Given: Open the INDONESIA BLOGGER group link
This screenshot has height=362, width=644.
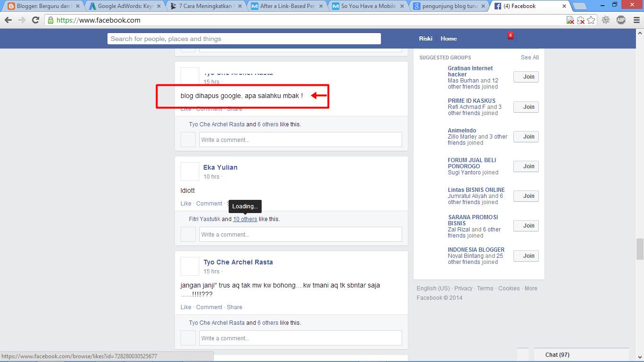Looking at the screenshot, I should click(x=476, y=250).
